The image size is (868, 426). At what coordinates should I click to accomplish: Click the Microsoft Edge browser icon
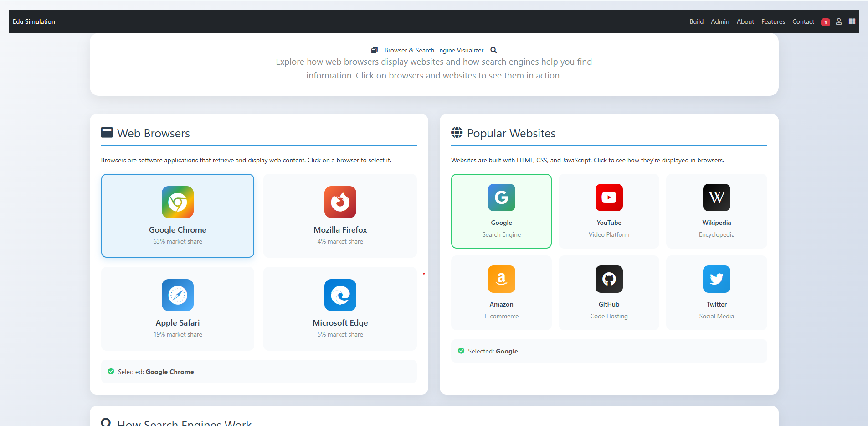coord(340,295)
